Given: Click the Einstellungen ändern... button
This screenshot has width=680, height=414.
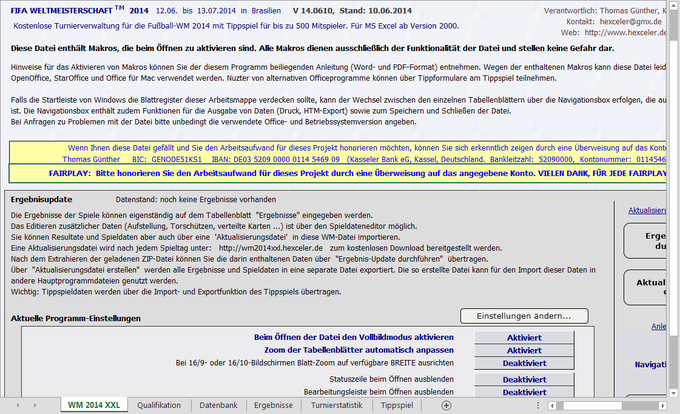Looking at the screenshot, I should click(x=524, y=316).
